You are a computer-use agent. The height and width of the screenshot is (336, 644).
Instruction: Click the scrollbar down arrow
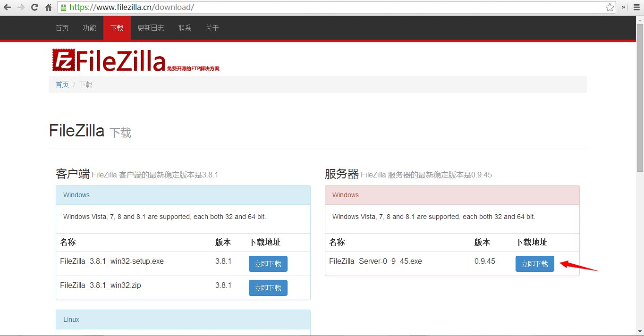[x=640, y=332]
